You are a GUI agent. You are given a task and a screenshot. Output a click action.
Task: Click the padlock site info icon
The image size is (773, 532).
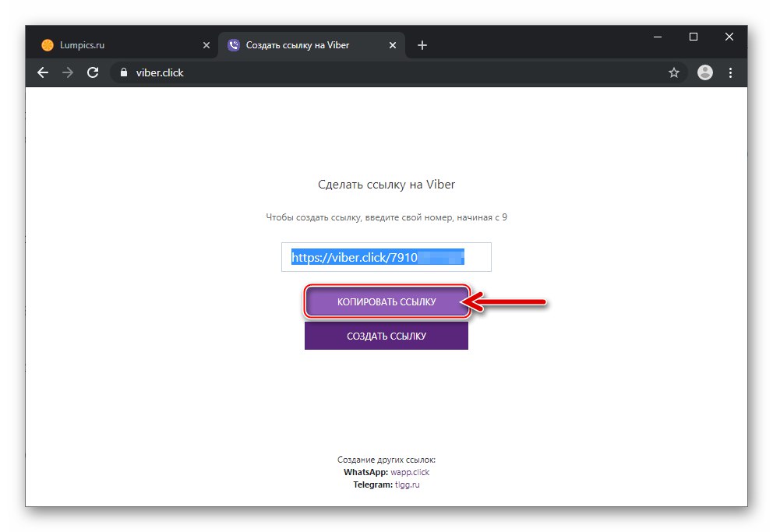[x=123, y=72]
